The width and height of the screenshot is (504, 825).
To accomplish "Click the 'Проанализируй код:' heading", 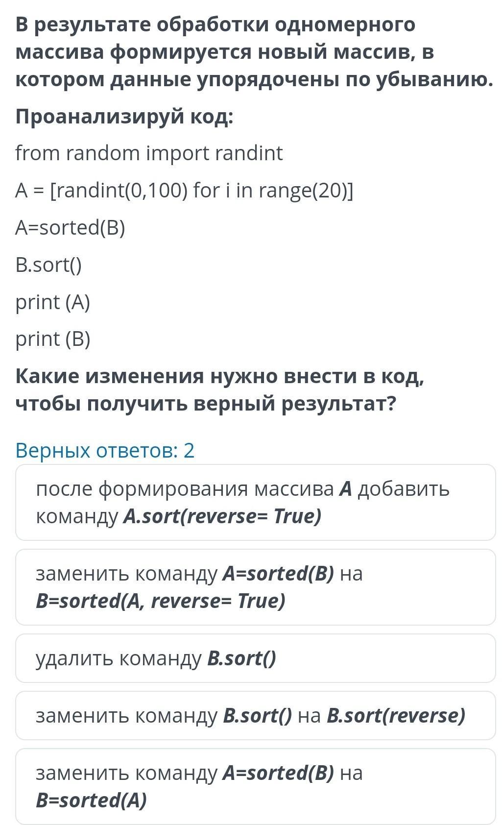I will click(125, 117).
